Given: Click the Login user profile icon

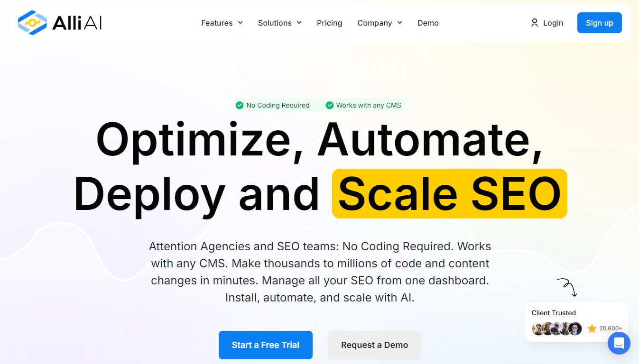Looking at the screenshot, I should pyautogui.click(x=535, y=23).
